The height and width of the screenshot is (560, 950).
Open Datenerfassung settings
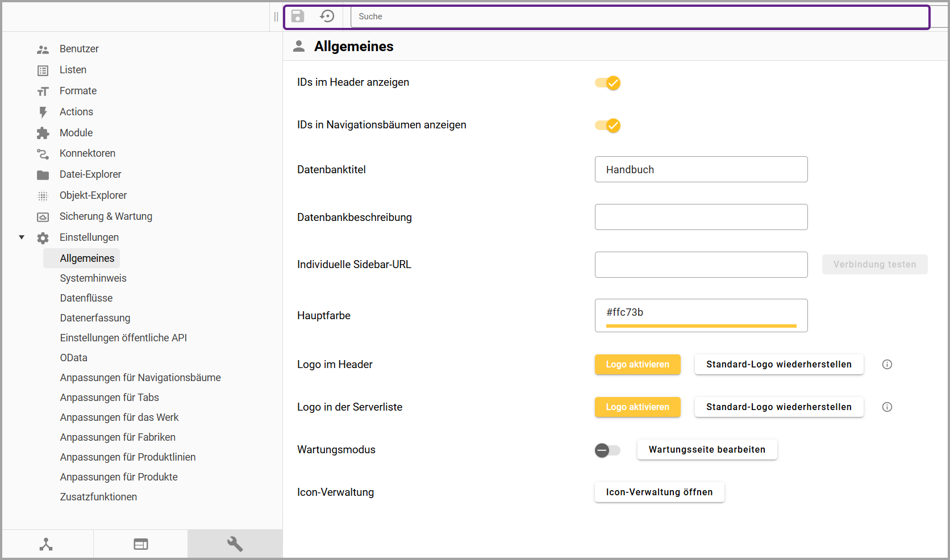click(95, 317)
